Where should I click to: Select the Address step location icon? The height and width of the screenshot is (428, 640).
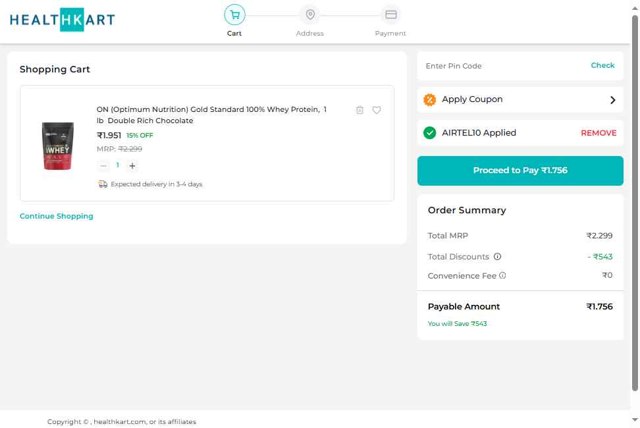pos(310,15)
